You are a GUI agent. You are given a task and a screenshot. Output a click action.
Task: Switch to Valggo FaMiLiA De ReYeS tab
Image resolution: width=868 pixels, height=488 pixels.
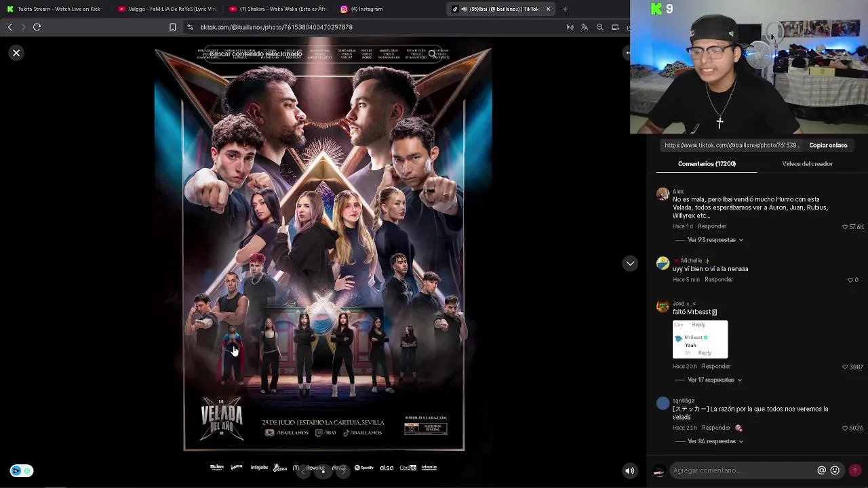pyautogui.click(x=167, y=9)
